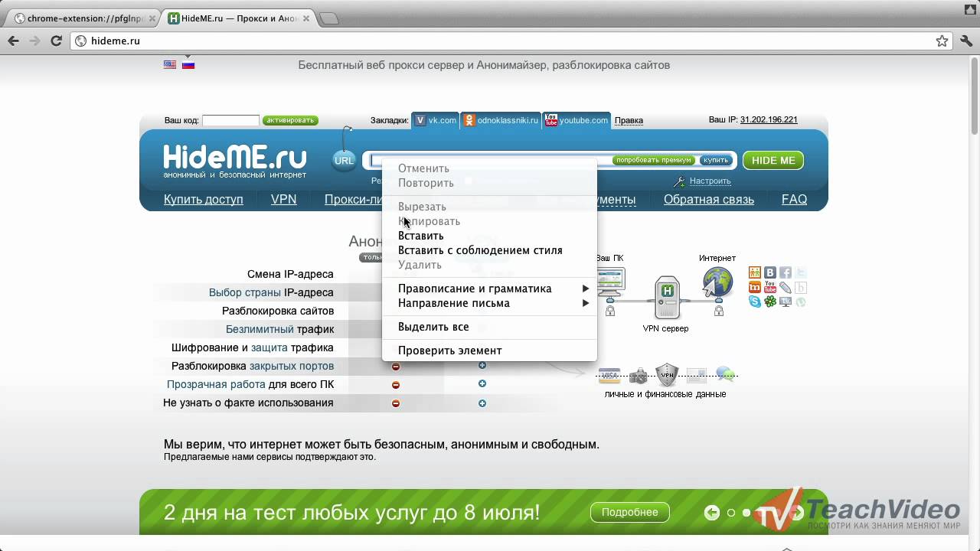Image resolution: width=980 pixels, height=551 pixels.
Task: Click the 'Выбор страны' link
Action: coord(245,292)
